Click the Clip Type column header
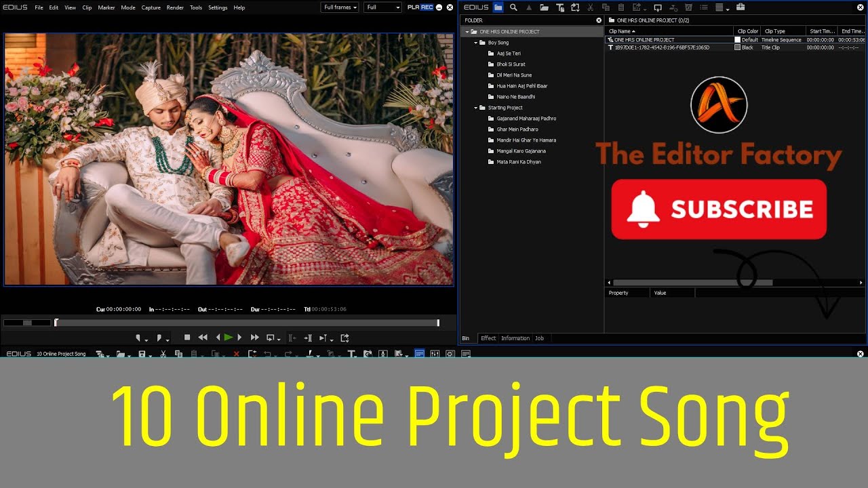 pos(783,31)
